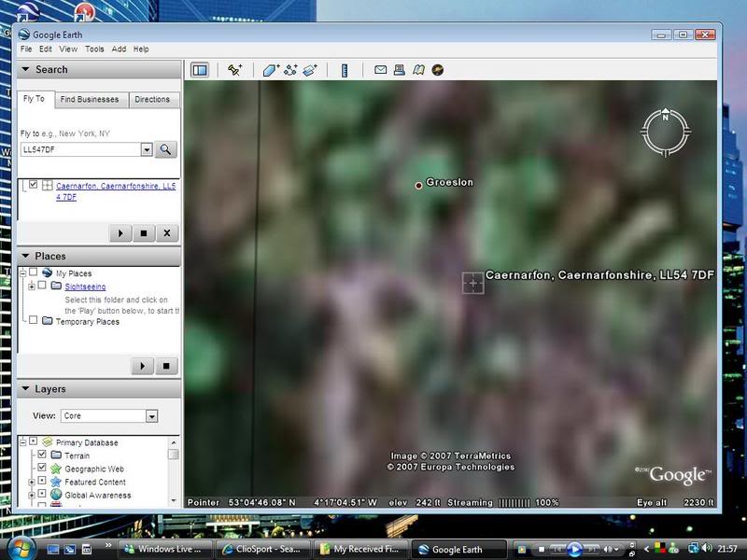Switch to the Find Businesses tab
Image resolution: width=747 pixels, height=560 pixels.
click(x=90, y=100)
